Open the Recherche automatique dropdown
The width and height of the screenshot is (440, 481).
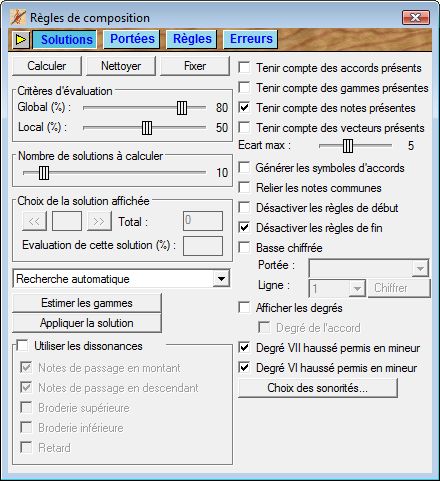(221, 279)
